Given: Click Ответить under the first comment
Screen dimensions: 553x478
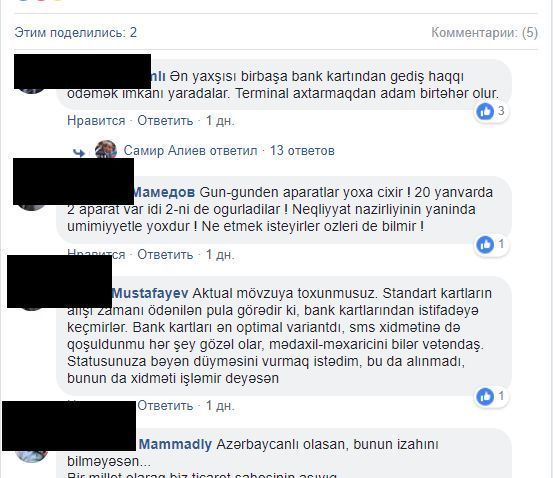Looking at the screenshot, I should (x=165, y=121).
